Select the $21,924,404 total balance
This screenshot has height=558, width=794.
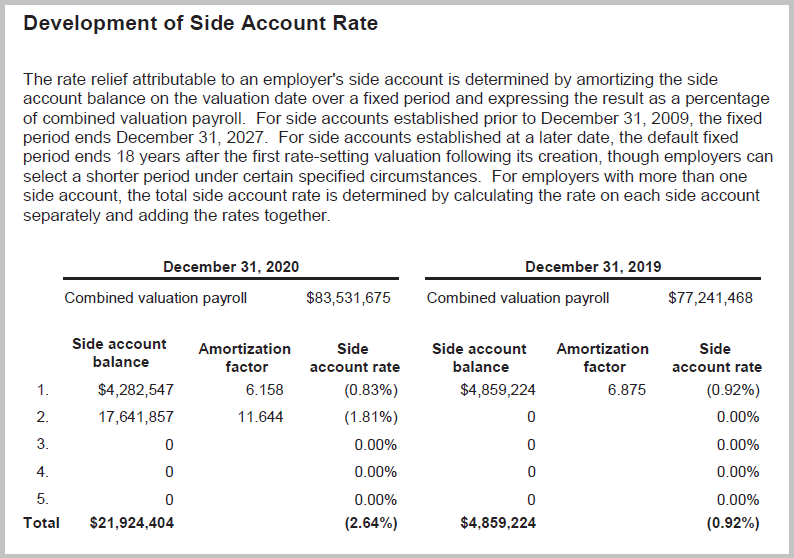pyautogui.click(x=133, y=523)
